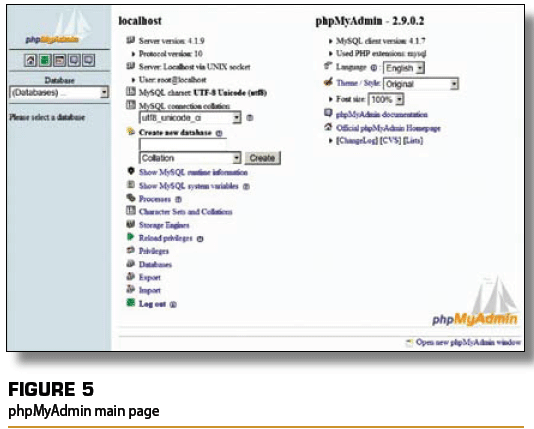Screen dimensions: 534x429
Task: Click the Theme / Style paintbrush icon
Action: (x=328, y=82)
